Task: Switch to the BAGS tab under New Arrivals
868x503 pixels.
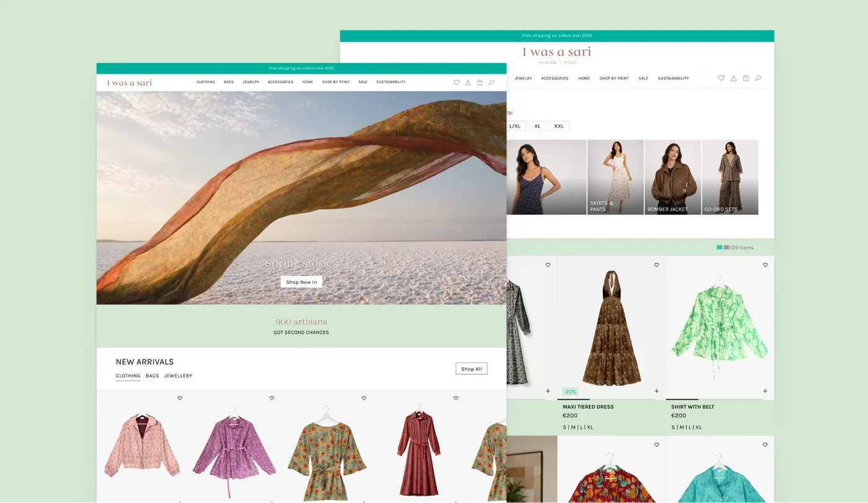Action: [x=153, y=376]
